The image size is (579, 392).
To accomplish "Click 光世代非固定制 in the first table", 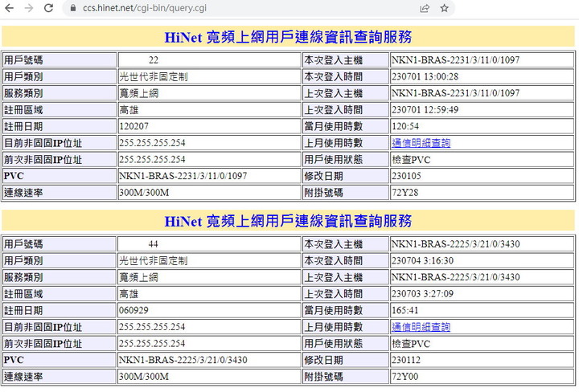I will pos(154,76).
